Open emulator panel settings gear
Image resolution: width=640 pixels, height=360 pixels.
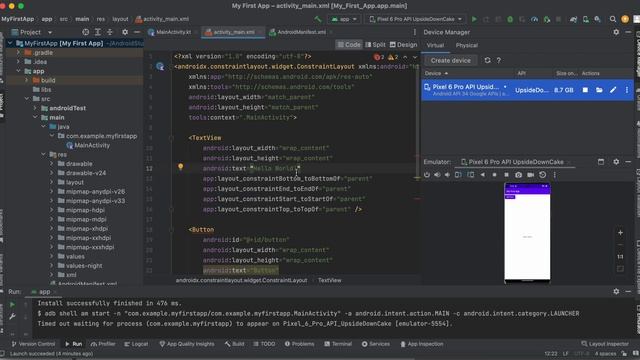coord(616,162)
